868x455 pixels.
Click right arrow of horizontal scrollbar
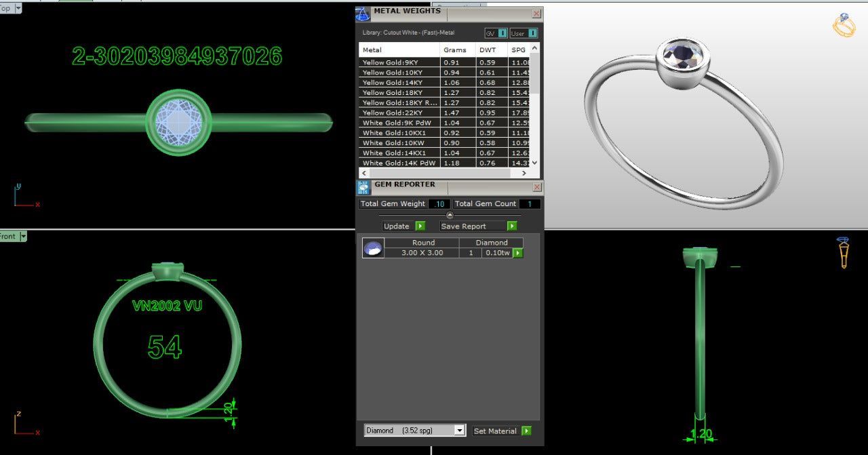(x=524, y=174)
